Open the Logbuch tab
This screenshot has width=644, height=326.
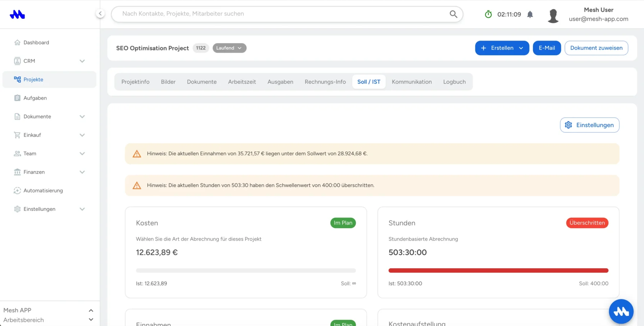[x=454, y=82]
